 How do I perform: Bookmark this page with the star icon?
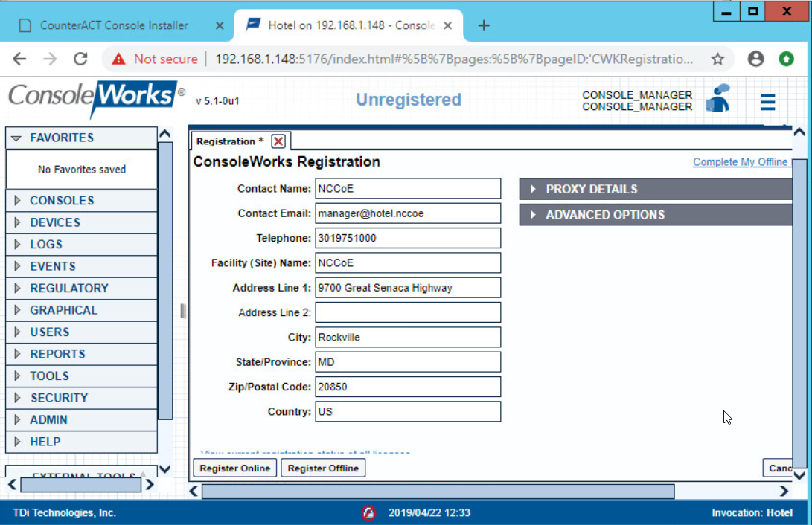click(x=717, y=59)
